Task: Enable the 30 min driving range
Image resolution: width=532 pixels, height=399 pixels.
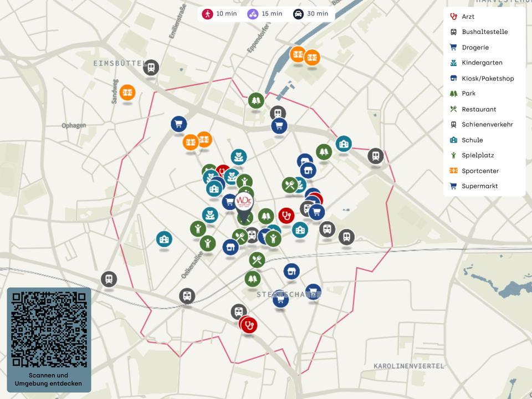Action: point(311,14)
